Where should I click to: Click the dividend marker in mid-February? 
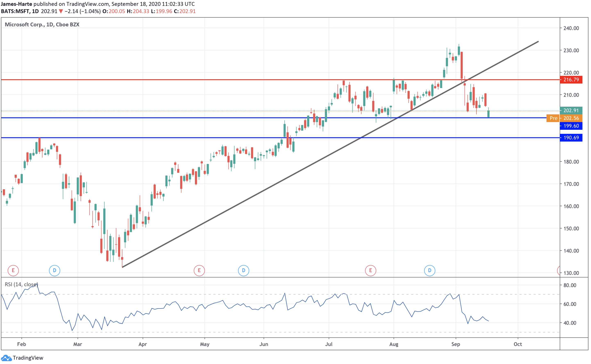(x=55, y=271)
